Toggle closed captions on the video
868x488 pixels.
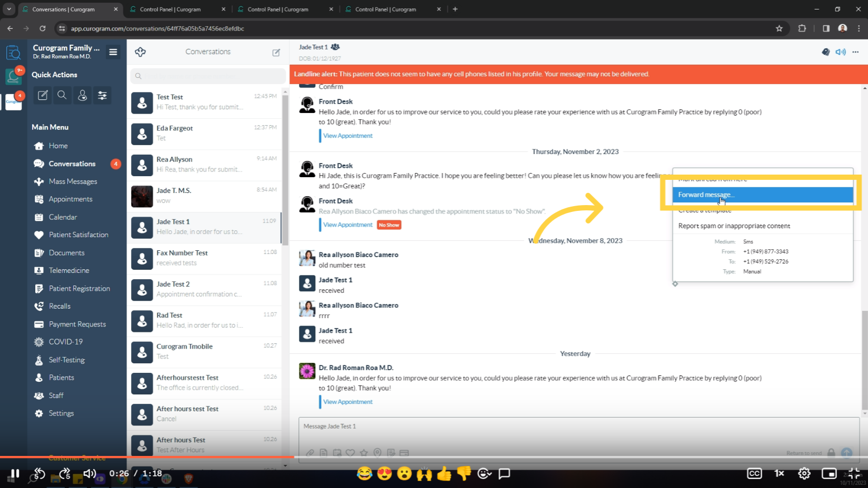(754, 473)
